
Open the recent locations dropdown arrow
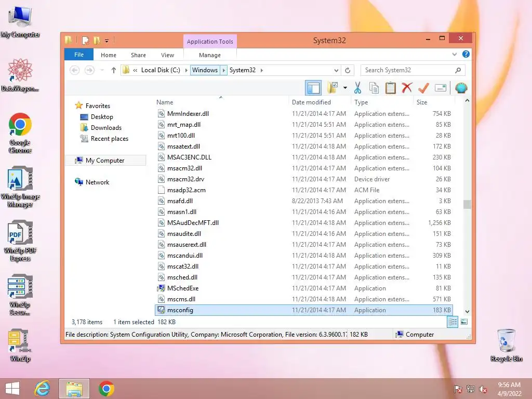pyautogui.click(x=102, y=70)
